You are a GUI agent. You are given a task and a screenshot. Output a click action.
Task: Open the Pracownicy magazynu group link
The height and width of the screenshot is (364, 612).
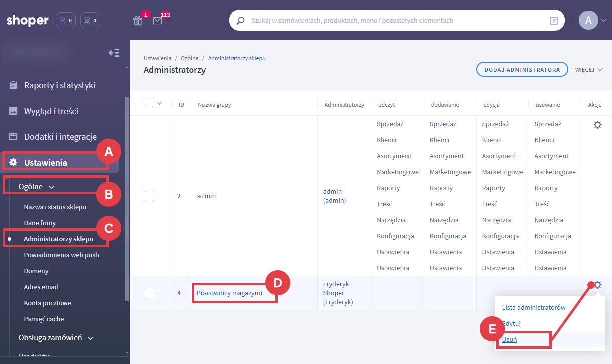click(x=230, y=293)
